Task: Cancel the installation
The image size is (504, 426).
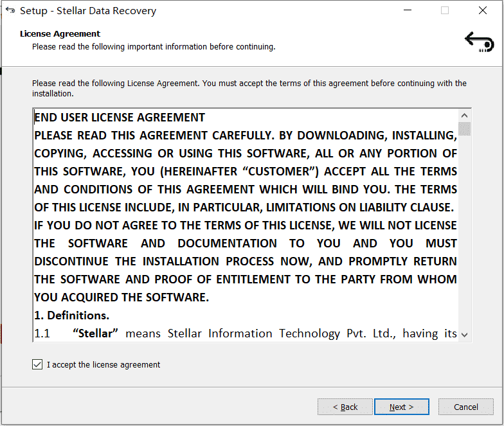Action: coord(465,407)
